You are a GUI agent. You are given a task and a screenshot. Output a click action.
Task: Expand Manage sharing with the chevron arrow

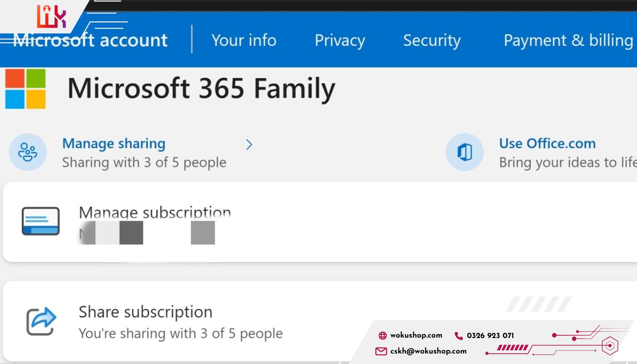click(x=249, y=145)
